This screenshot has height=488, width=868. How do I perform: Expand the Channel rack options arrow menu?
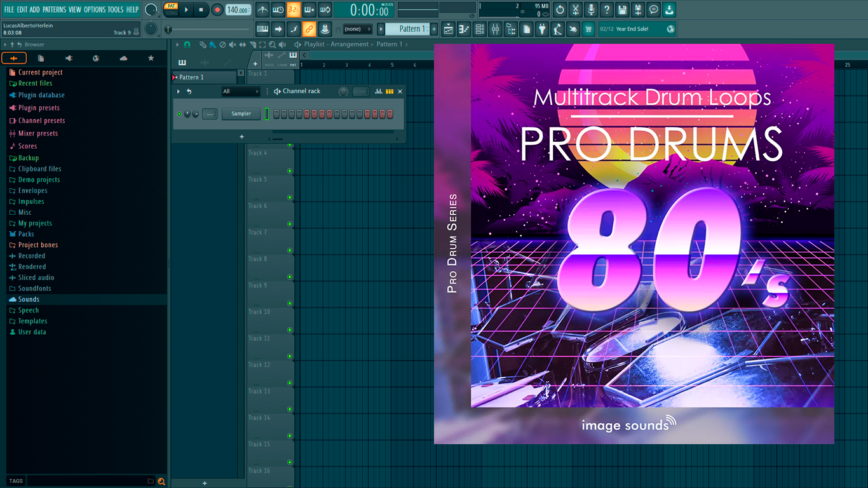coord(179,91)
